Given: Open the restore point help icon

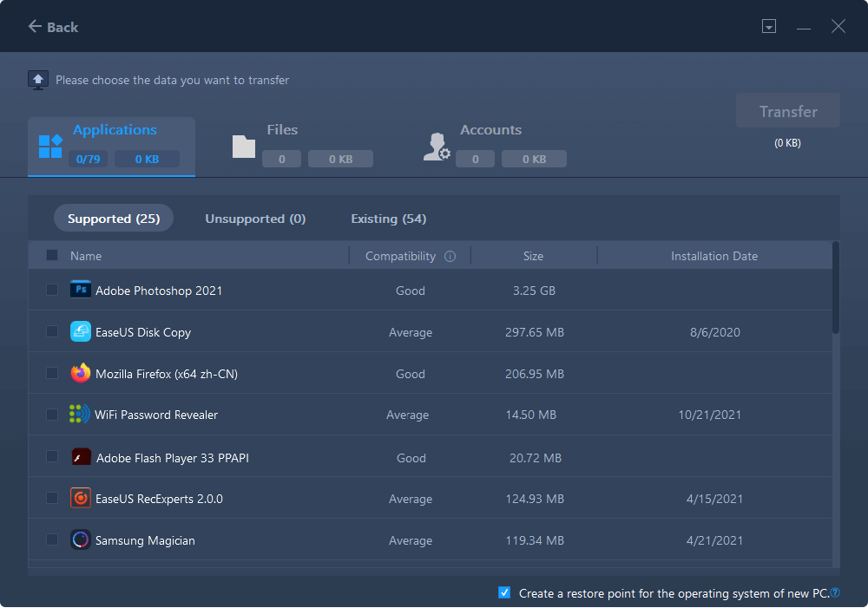Looking at the screenshot, I should pos(835,593).
